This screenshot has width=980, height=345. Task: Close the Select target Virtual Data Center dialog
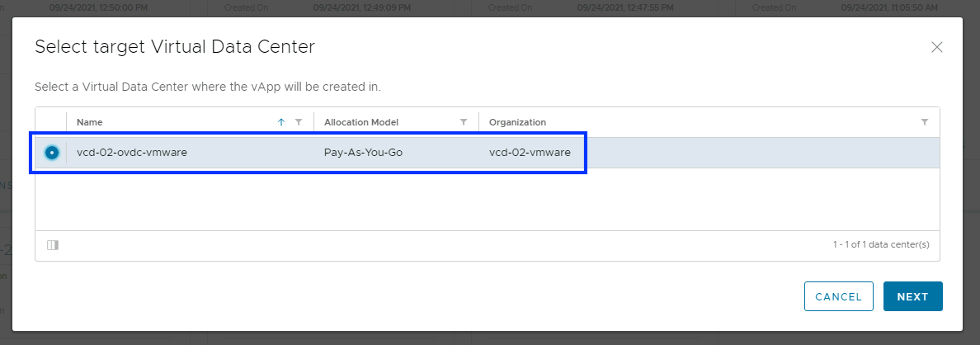(x=936, y=47)
